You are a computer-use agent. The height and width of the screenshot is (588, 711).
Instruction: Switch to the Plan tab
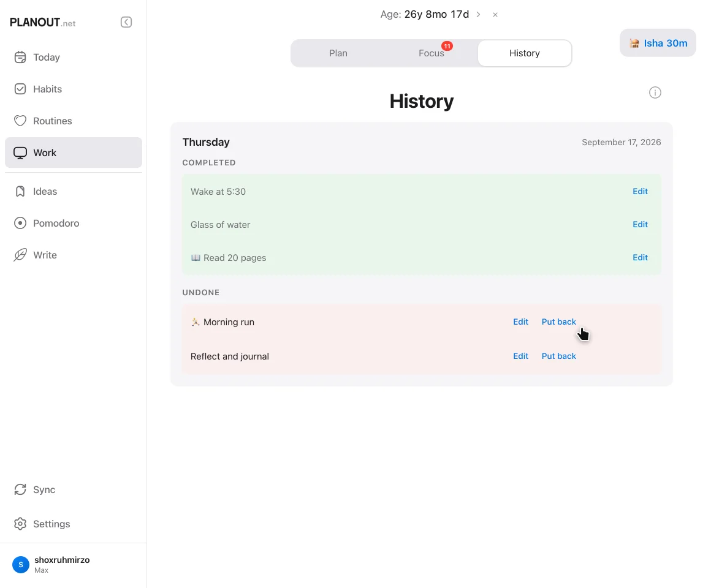click(338, 53)
